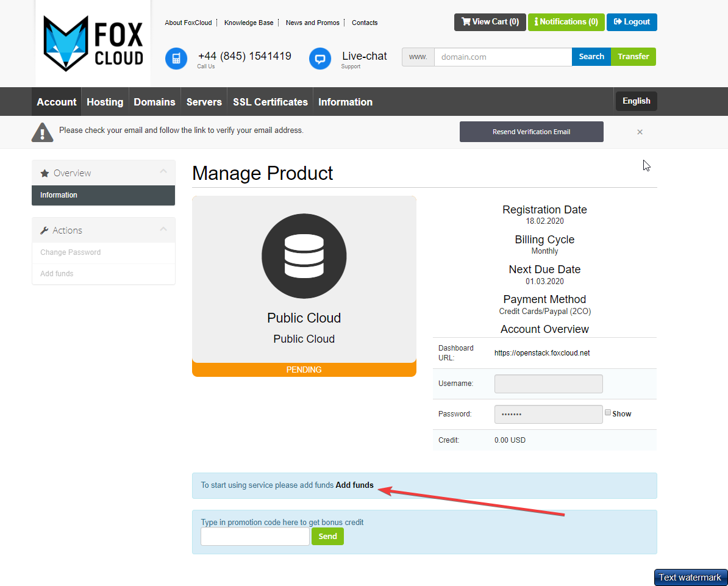
Task: Click the FoxCloud logo
Action: [93, 42]
